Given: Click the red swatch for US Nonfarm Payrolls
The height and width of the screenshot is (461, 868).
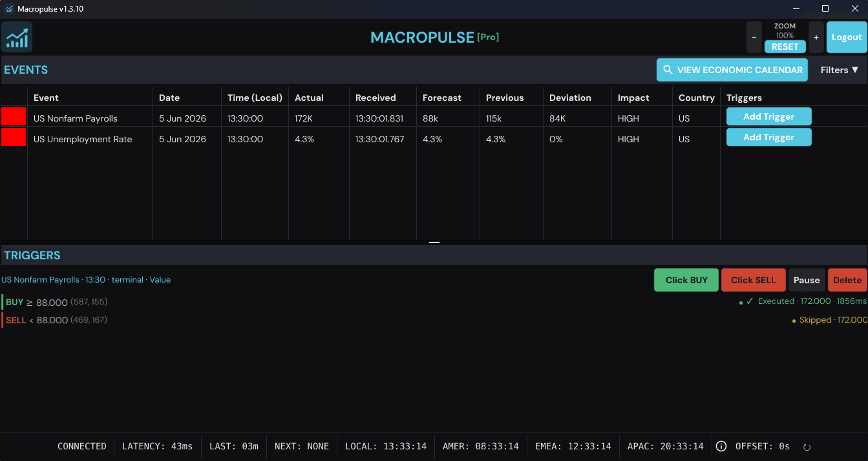Looking at the screenshot, I should (14, 117).
